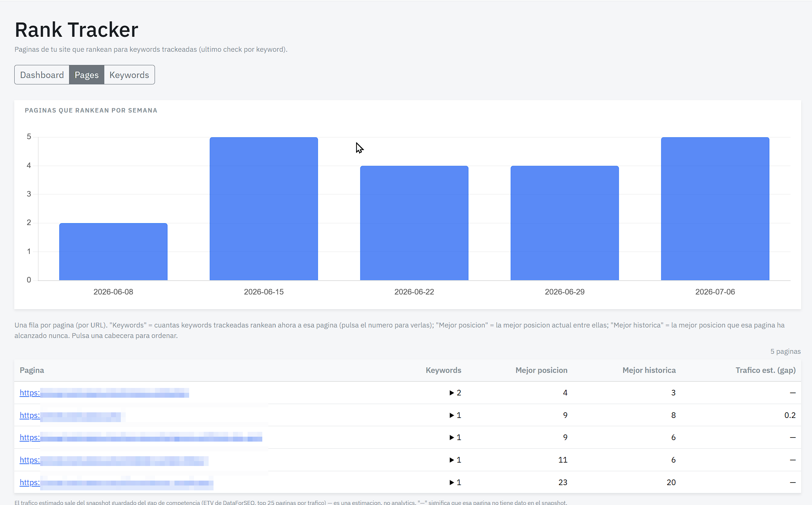Sort table by Pagina column header
Viewport: 812px width, 505px height.
click(x=32, y=370)
